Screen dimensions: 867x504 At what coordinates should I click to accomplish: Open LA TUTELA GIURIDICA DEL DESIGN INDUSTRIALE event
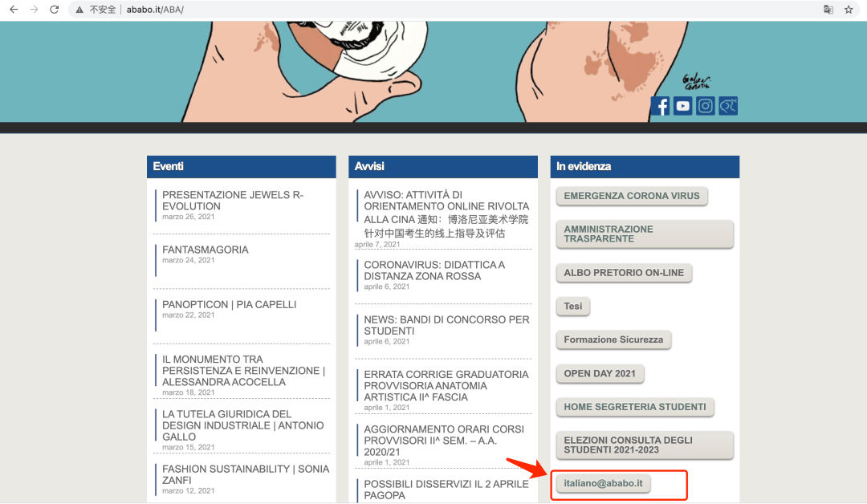pyautogui.click(x=242, y=425)
